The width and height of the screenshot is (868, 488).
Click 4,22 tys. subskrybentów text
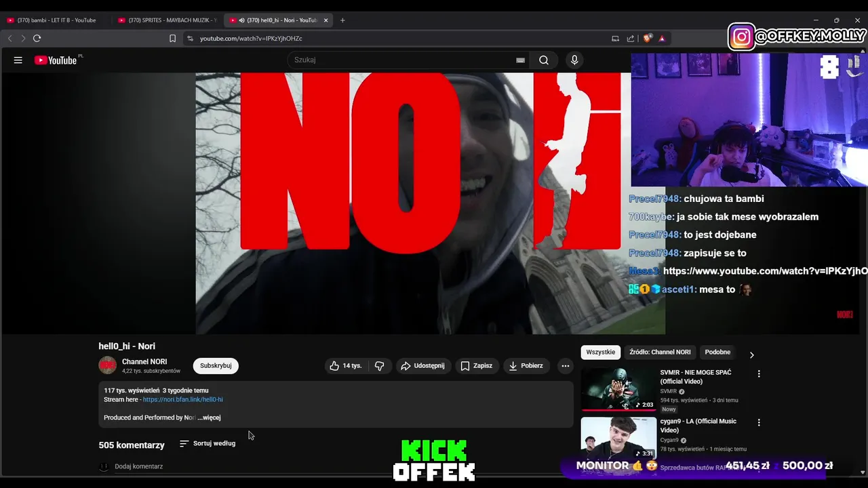tap(151, 371)
